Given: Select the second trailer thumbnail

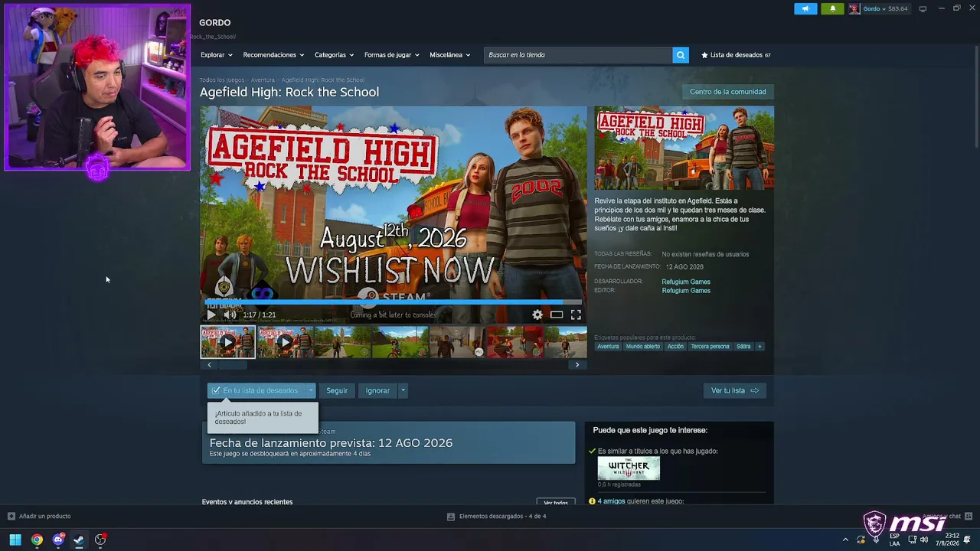Looking at the screenshot, I should pos(285,342).
